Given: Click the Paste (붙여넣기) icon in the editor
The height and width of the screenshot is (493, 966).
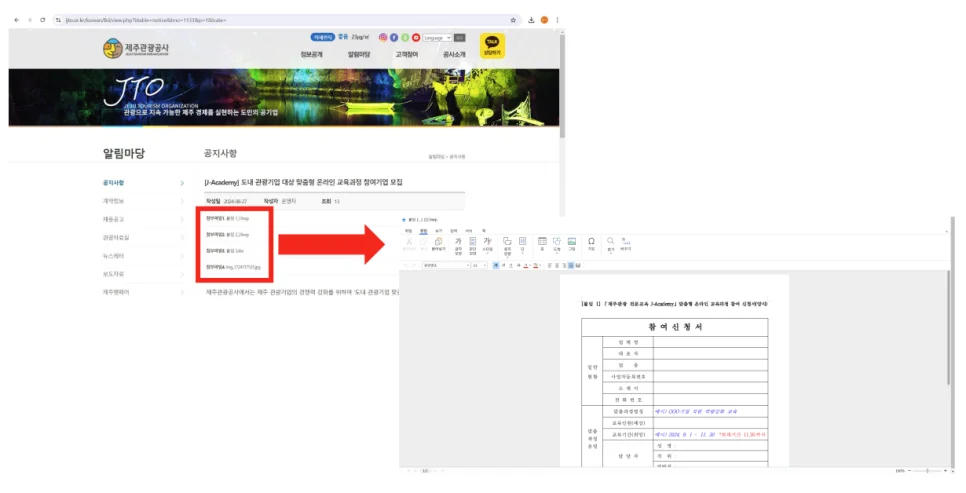Looking at the screenshot, I should (x=438, y=244).
